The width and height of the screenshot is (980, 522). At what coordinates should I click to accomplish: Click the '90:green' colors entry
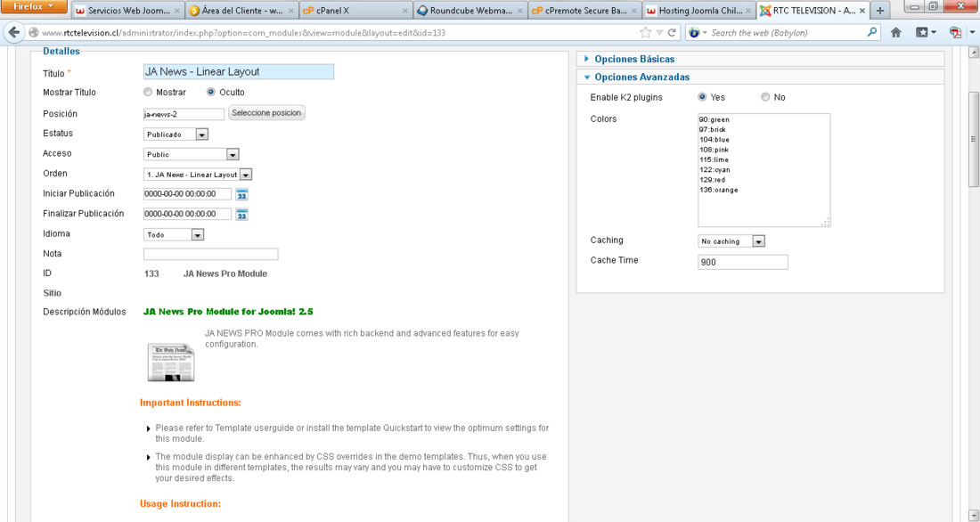point(715,120)
